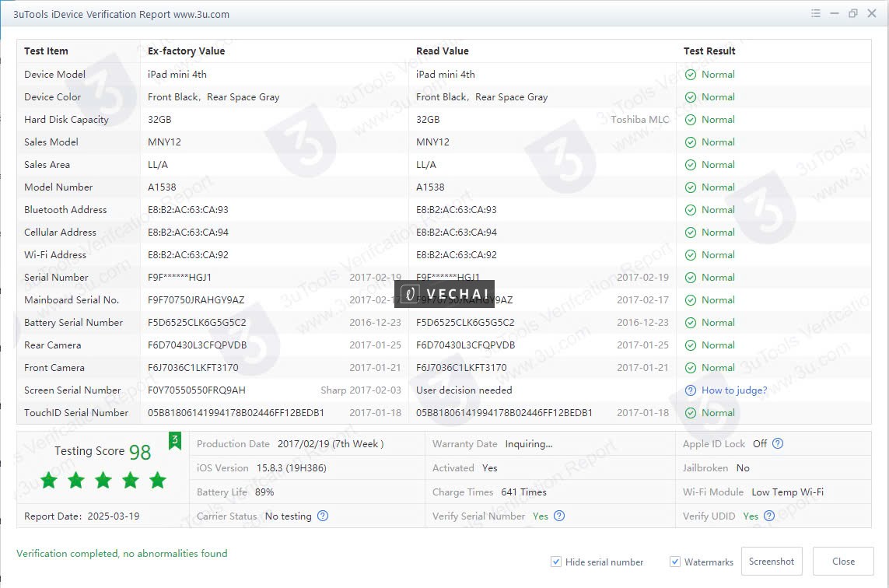Screen dimensions: 889x588
Task: Click the question mark icon on How to judge
Action: 689,390
